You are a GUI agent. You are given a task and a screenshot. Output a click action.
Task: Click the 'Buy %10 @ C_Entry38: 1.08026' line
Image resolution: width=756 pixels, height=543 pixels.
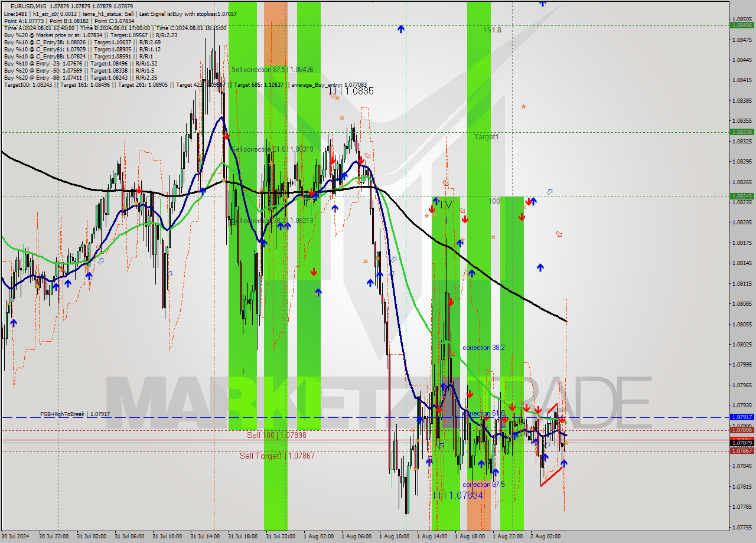tap(82, 42)
